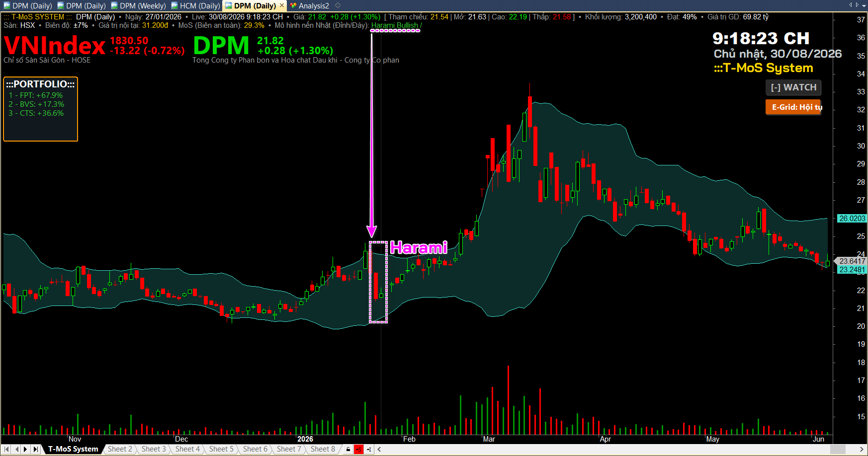Jump to the first sheet with the navigation arrow
The width and height of the screenshot is (868, 456).
[7, 449]
